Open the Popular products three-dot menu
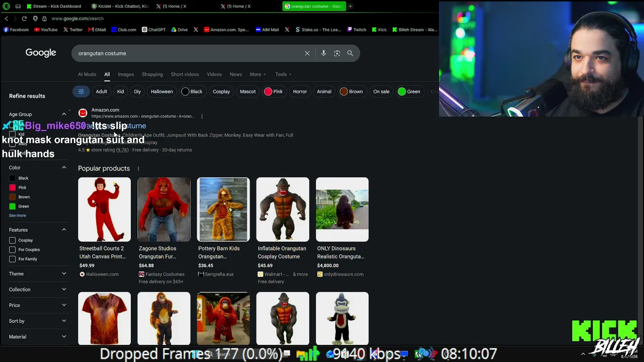Screen dimensions: 644x362 pos(138,168)
